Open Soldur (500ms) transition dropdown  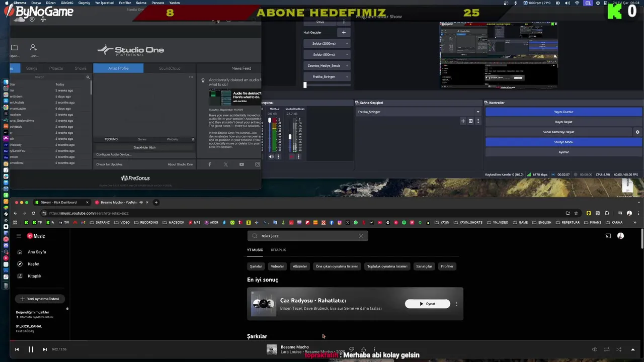click(327, 54)
